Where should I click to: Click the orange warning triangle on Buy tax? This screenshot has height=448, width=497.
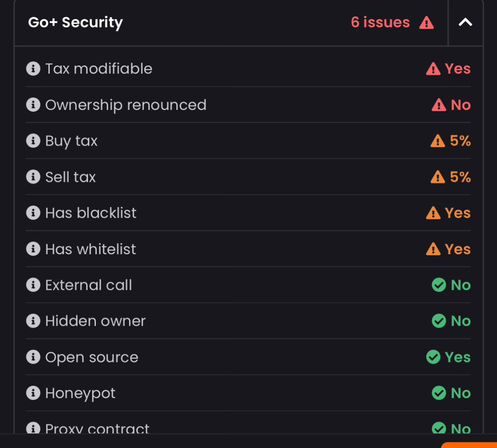pos(438,141)
